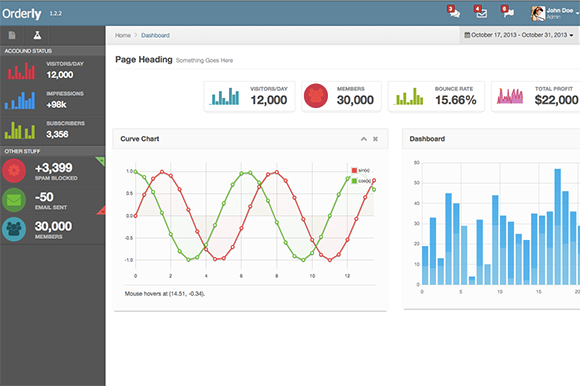This screenshot has width=580, height=386.
Task: Click the calendar icon in date range
Action: [467, 35]
